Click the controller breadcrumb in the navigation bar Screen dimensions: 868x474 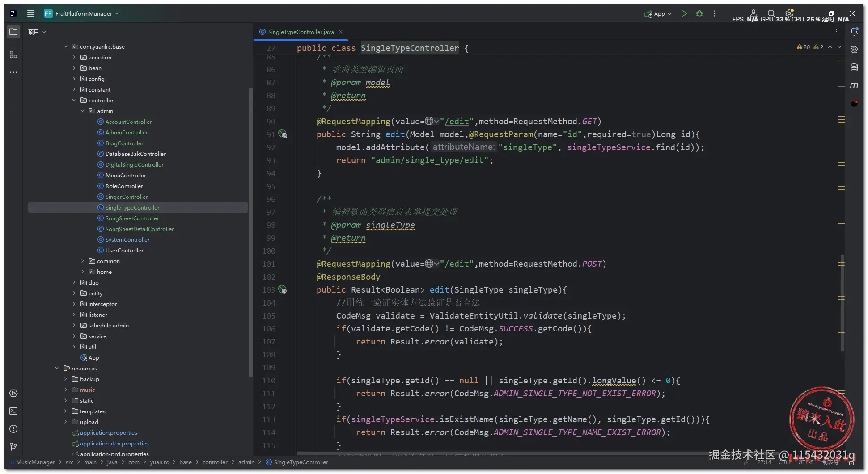click(x=215, y=462)
